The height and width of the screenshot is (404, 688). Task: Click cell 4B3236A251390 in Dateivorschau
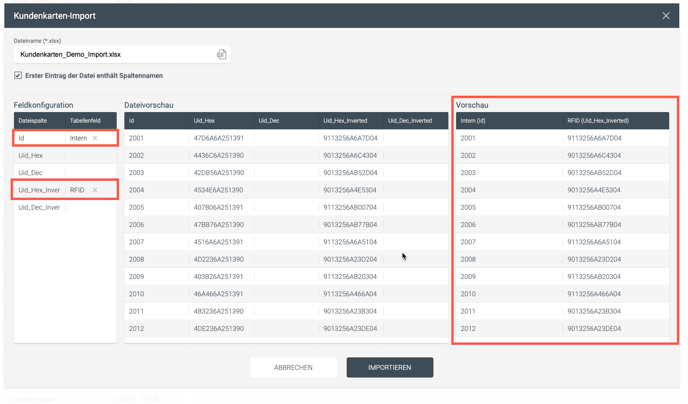pyautogui.click(x=219, y=311)
